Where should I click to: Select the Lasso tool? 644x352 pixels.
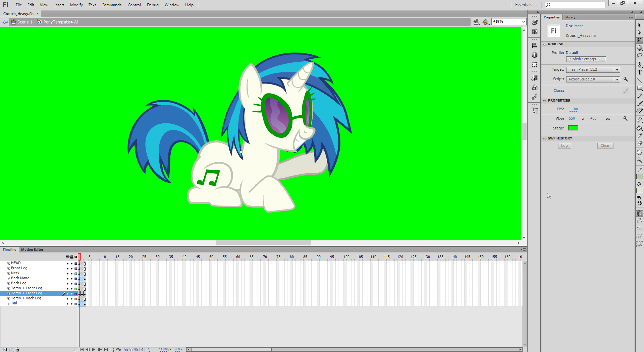640,56
